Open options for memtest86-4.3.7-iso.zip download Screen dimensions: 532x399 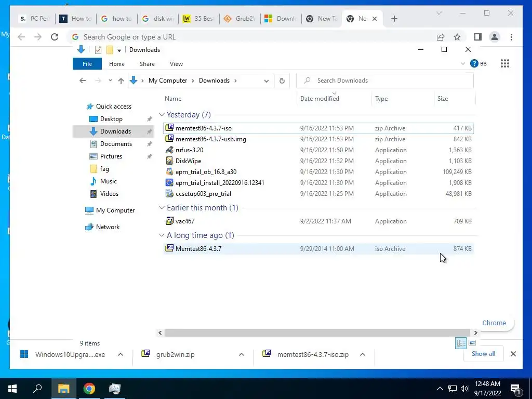pos(362,354)
